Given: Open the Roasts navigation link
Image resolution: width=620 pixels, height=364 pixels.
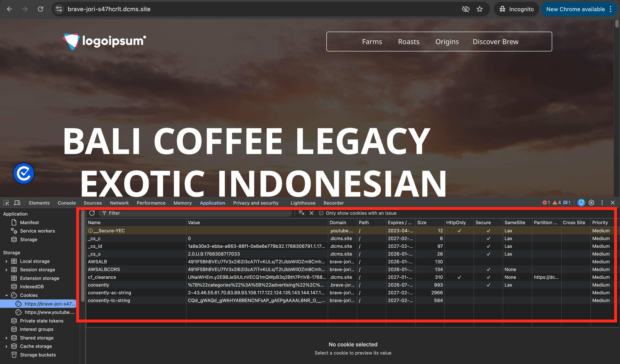Looking at the screenshot, I should [x=408, y=42].
